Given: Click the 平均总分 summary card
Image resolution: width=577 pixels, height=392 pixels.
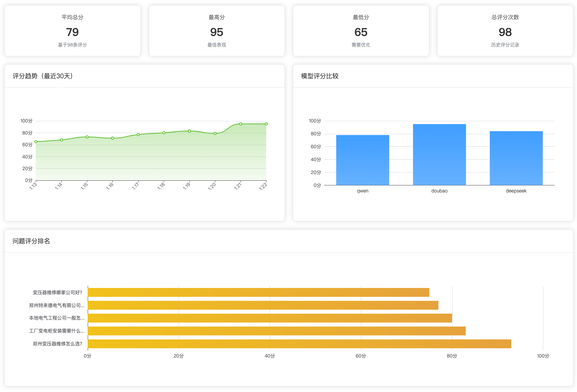Looking at the screenshot, I should (x=72, y=31).
